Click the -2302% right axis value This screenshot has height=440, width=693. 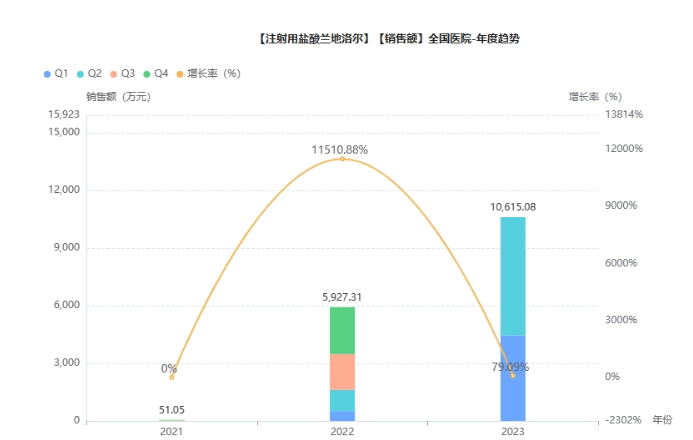click(623, 420)
